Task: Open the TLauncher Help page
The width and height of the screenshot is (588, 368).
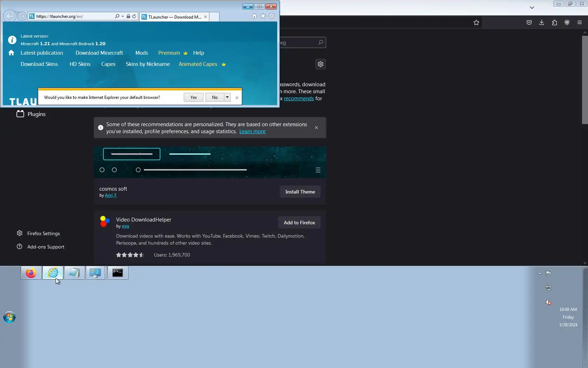Action: pyautogui.click(x=198, y=53)
